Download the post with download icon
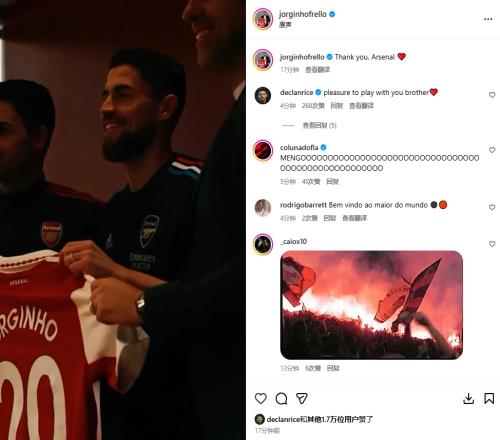 [468, 399]
